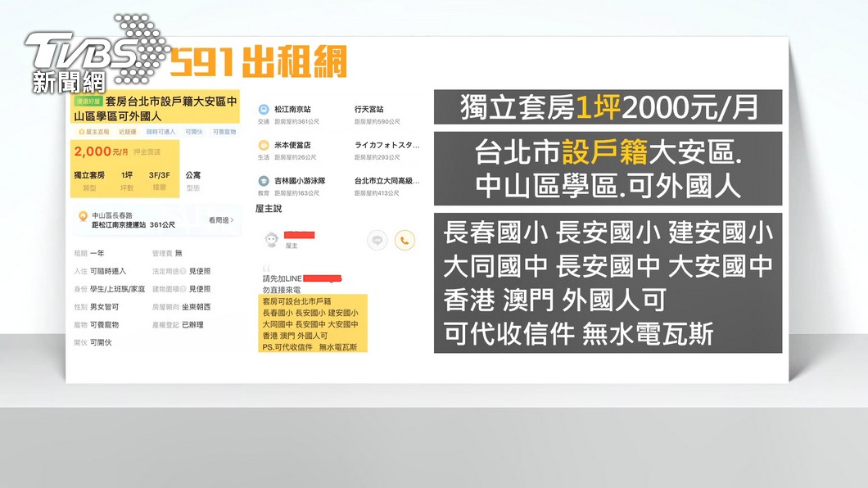Select the 近捷運 tag

coord(127,132)
